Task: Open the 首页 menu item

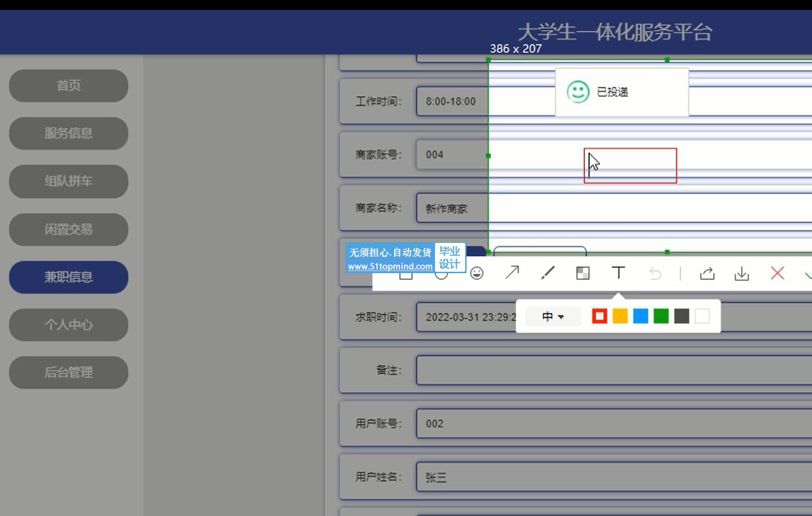Action: [68, 86]
